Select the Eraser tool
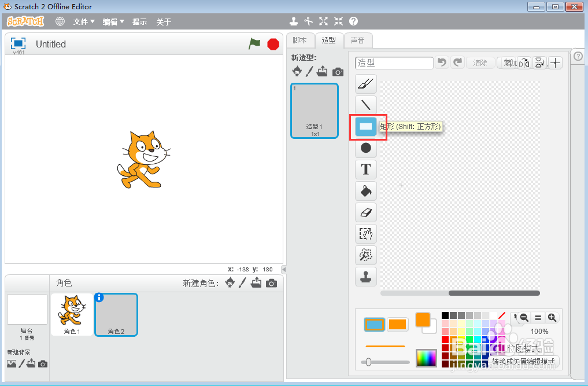 click(x=365, y=212)
